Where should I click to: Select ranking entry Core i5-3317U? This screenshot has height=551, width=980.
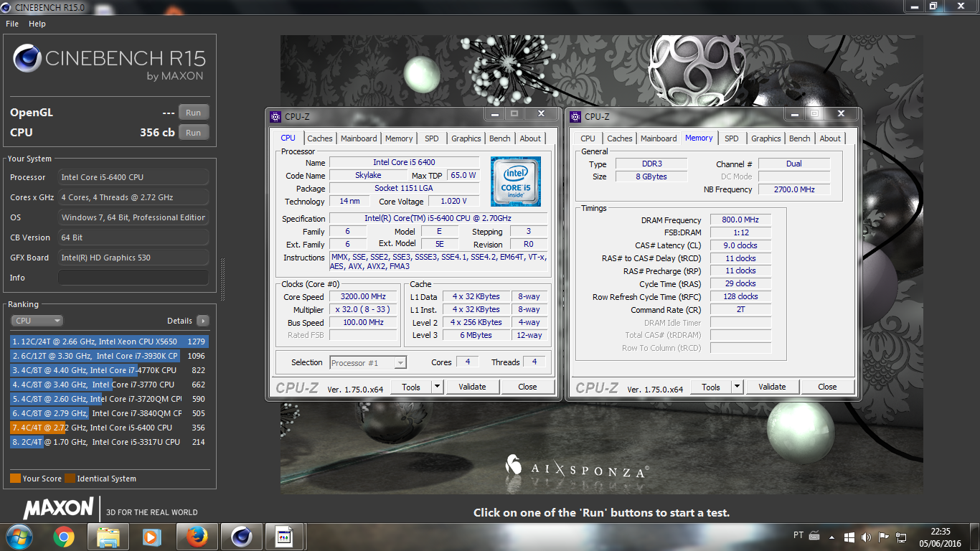pyautogui.click(x=109, y=442)
